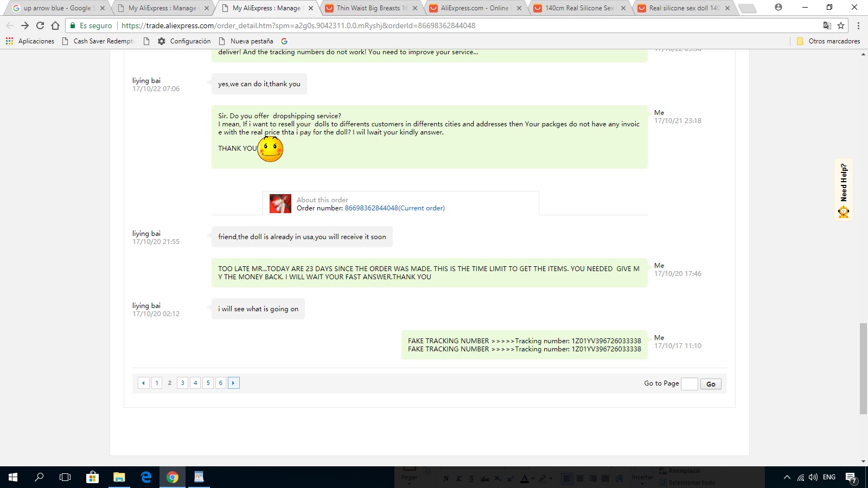
Task: Go to messages page 6
Action: 221,383
